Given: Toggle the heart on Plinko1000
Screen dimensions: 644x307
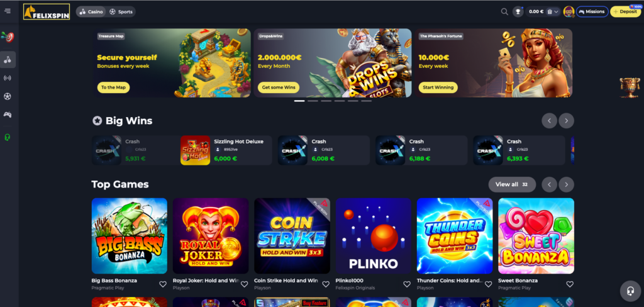Looking at the screenshot, I should tap(407, 284).
